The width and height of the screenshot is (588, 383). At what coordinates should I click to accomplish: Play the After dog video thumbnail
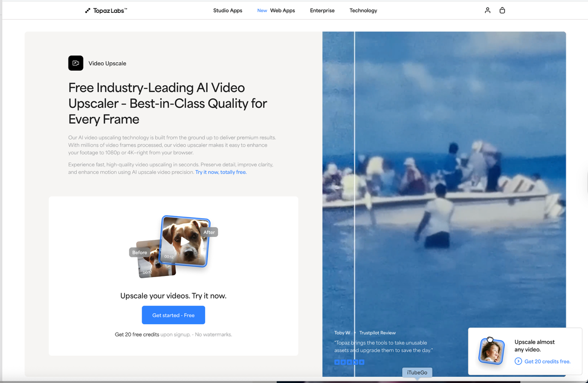(x=185, y=241)
